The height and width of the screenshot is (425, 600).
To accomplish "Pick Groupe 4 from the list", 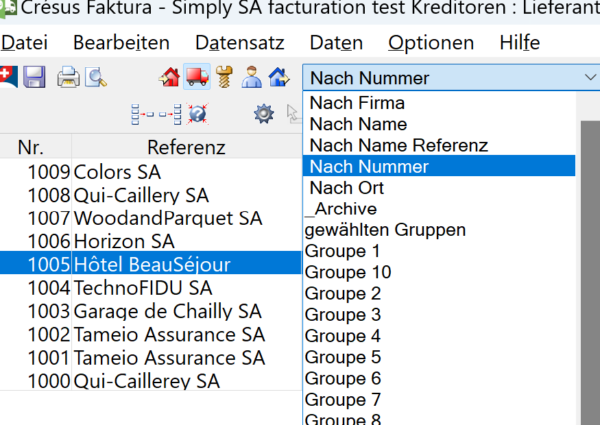I will pos(439,336).
